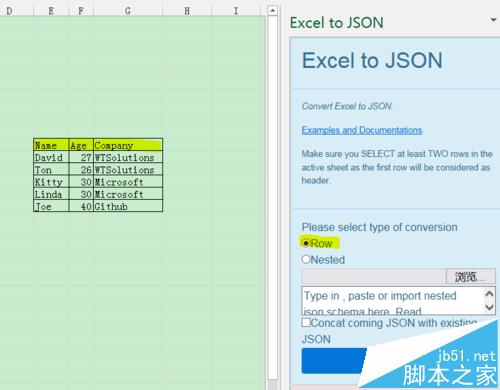
Task: Select column G header
Action: point(128,11)
